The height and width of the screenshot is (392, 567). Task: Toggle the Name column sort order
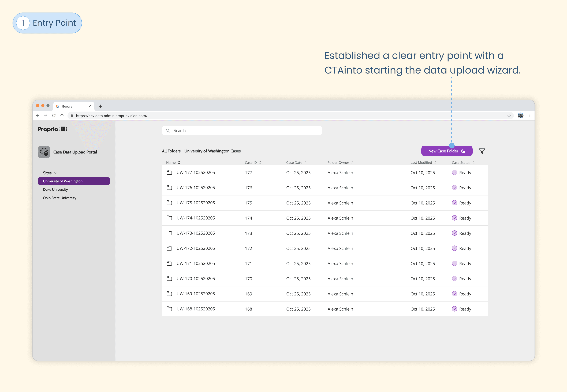click(179, 162)
